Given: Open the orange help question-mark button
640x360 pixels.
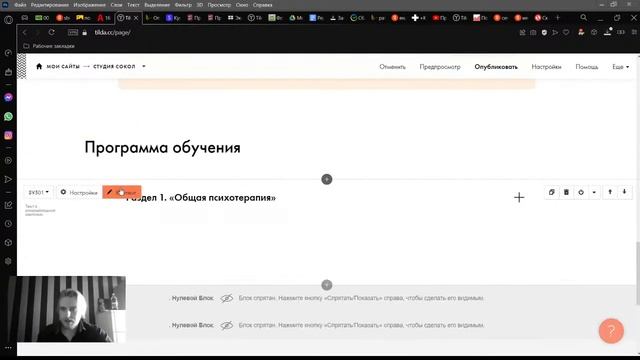Looking at the screenshot, I should pos(611,331).
